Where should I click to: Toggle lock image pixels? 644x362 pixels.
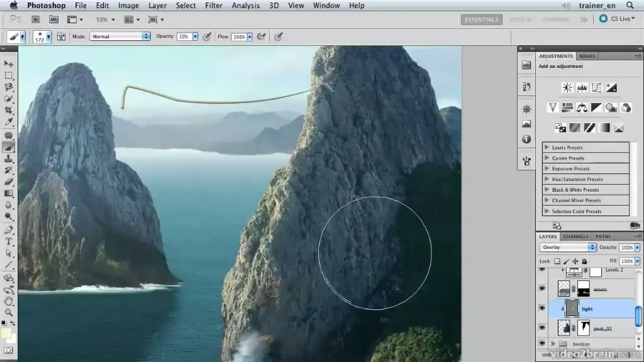pos(566,261)
